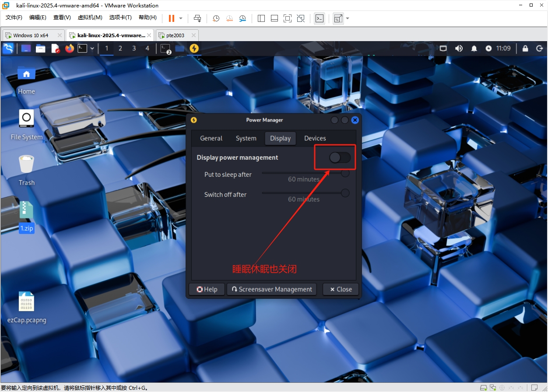Open Firefox from the Kali panel
The height and width of the screenshot is (392, 548).
(69, 49)
